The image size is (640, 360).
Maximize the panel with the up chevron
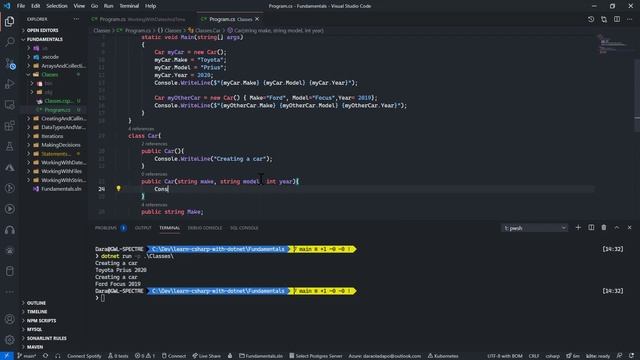click(x=617, y=228)
